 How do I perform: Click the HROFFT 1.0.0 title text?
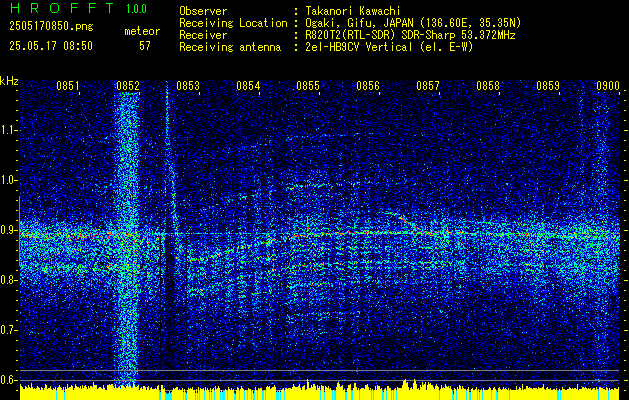[79, 8]
